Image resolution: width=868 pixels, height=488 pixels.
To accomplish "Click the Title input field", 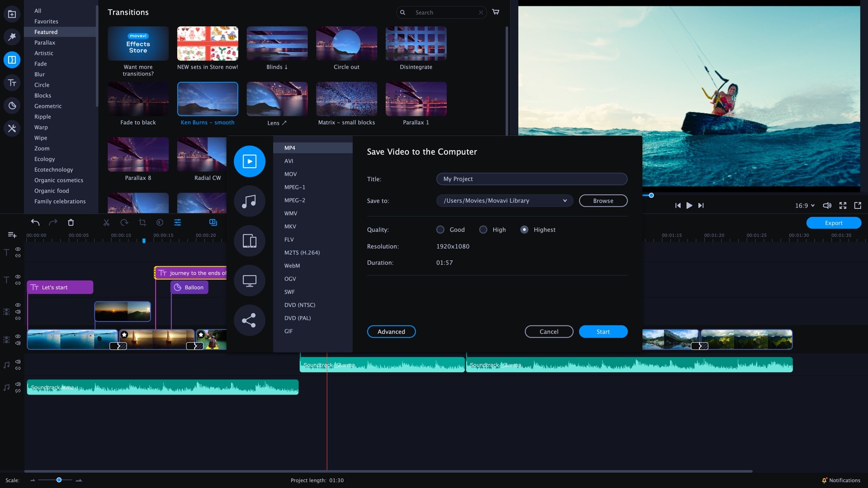I will point(531,179).
